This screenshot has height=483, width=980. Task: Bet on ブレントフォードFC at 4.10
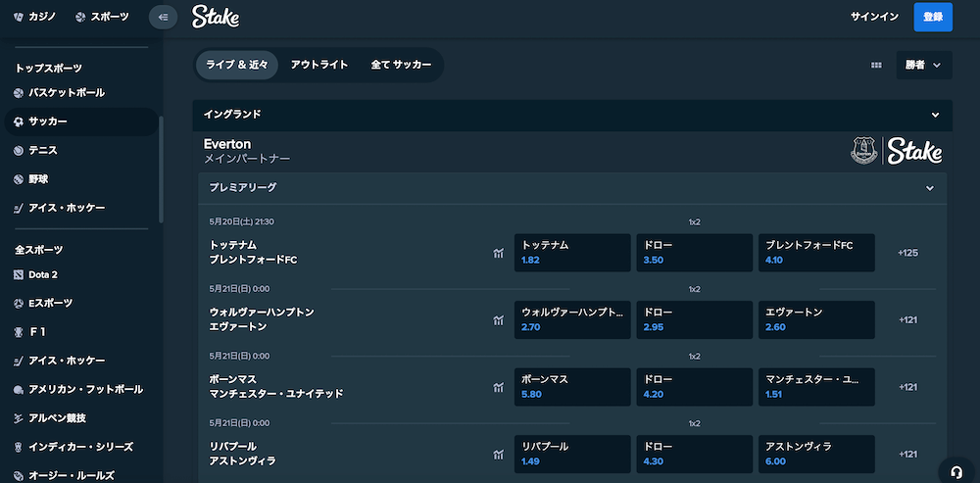click(x=817, y=253)
